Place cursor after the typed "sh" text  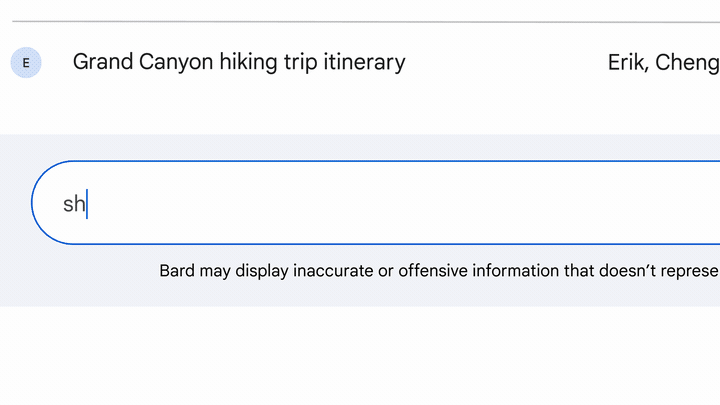coord(87,204)
